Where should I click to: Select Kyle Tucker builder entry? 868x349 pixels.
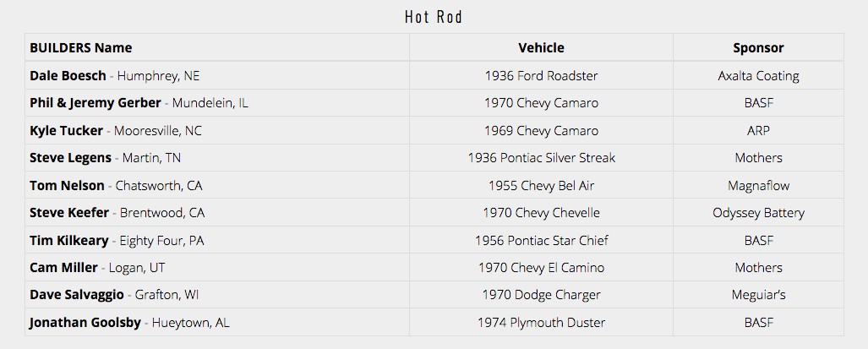(67, 131)
